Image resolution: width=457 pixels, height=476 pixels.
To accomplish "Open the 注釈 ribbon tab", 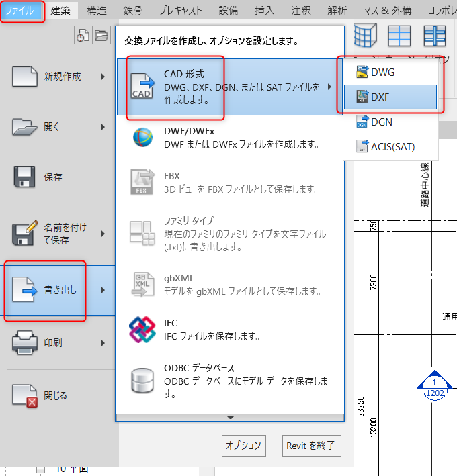I will tap(301, 10).
